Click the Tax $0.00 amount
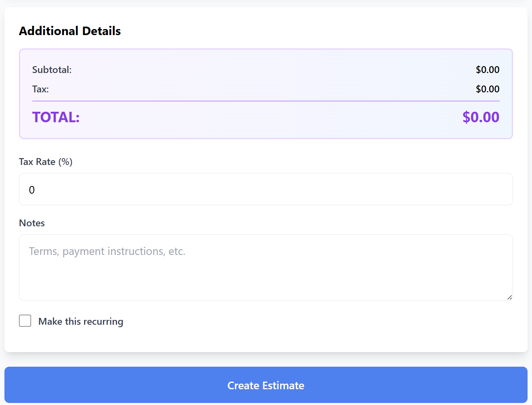The image size is (532, 405). (487, 89)
